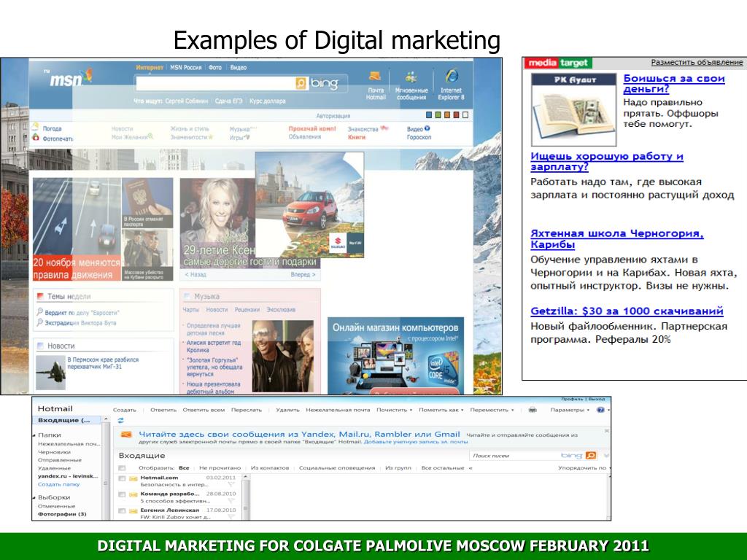747x560 pixels.
Task: Open the Переместить dropdown
Action: tap(492, 410)
